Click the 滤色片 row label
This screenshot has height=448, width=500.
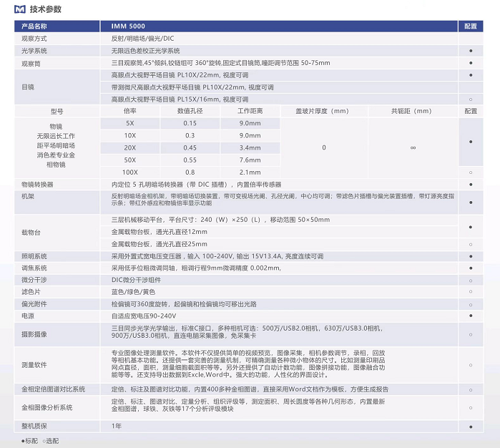(31, 292)
